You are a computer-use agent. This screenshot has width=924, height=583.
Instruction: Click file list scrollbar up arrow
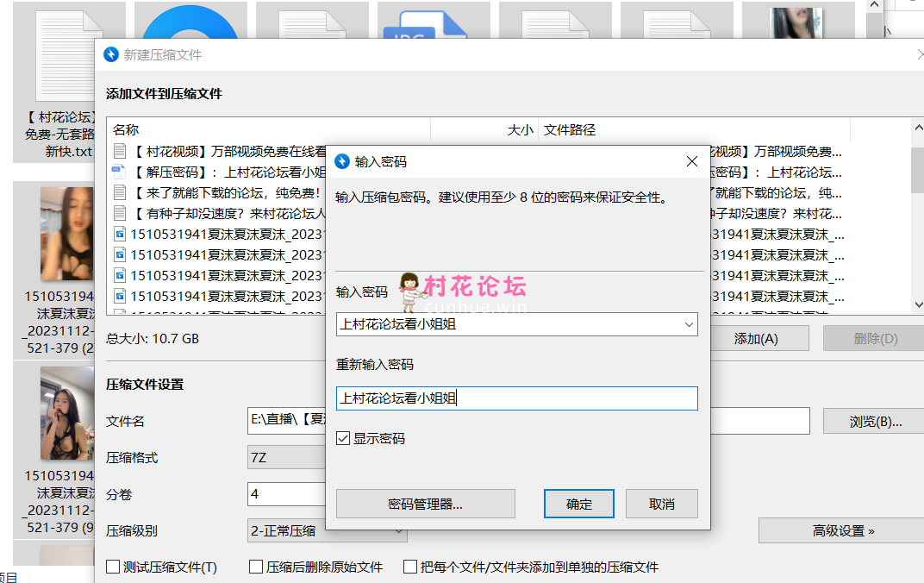(x=917, y=128)
